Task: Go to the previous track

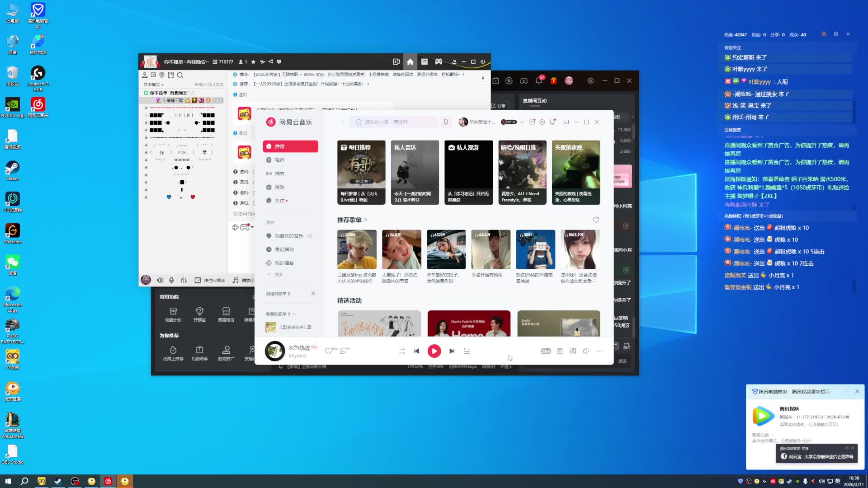Action: coord(417,351)
